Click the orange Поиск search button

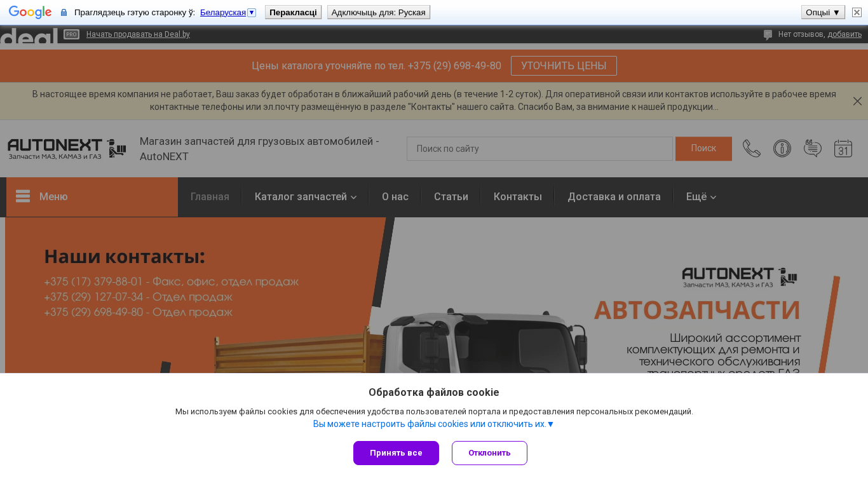coord(703,149)
